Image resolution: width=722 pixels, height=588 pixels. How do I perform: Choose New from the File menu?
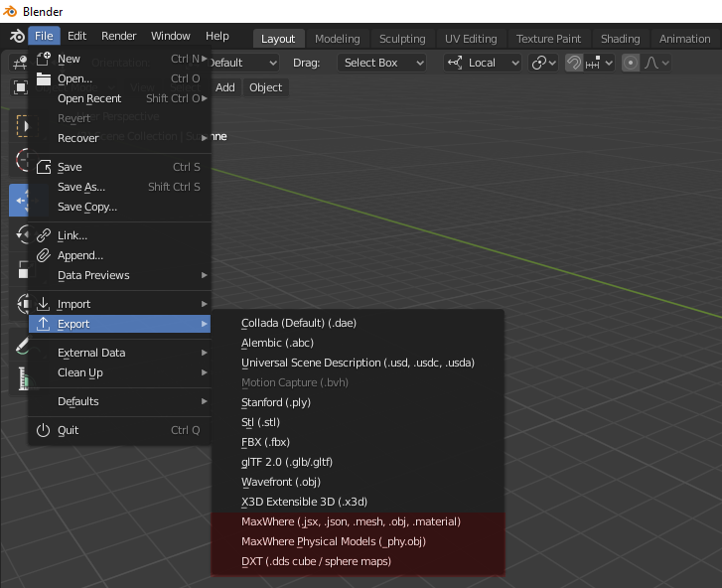click(120, 59)
